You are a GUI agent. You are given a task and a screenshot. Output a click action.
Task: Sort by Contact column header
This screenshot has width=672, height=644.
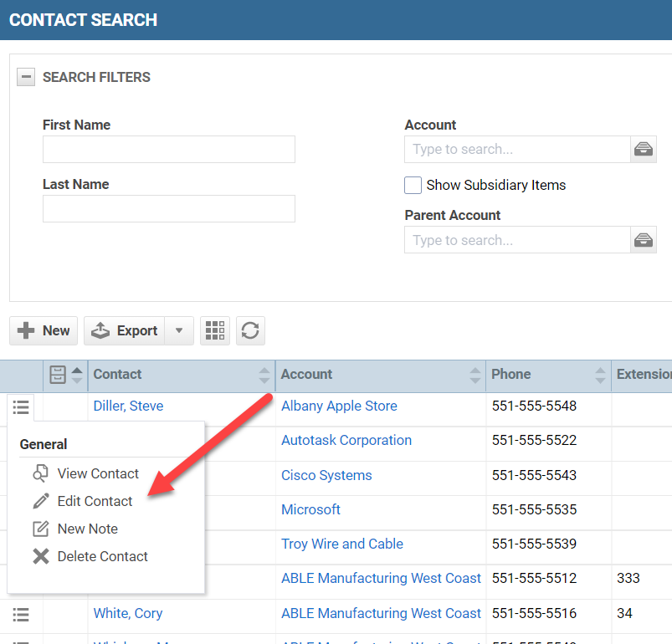[182, 375]
